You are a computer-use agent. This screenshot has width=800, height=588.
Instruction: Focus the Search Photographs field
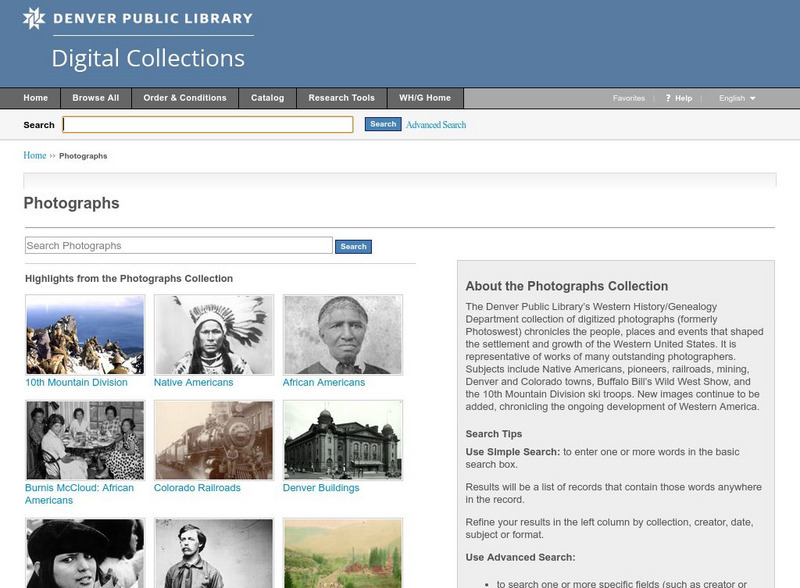pos(179,246)
